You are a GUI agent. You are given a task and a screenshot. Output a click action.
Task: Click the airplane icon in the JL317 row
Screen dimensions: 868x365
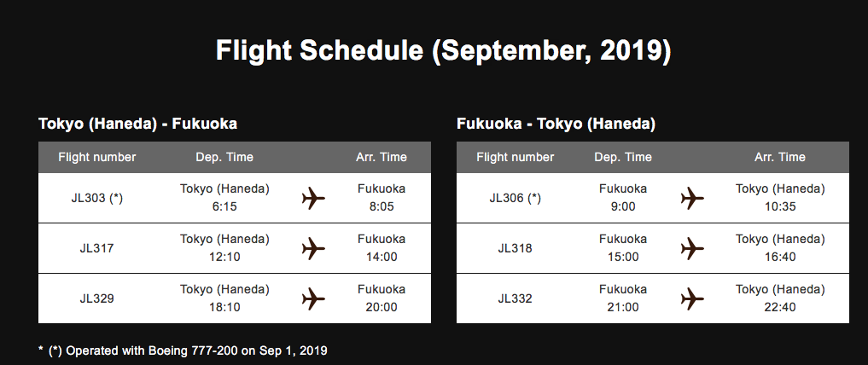(x=314, y=249)
